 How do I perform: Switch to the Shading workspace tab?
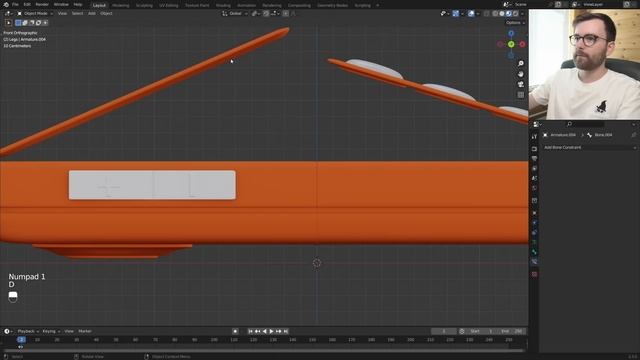click(223, 5)
